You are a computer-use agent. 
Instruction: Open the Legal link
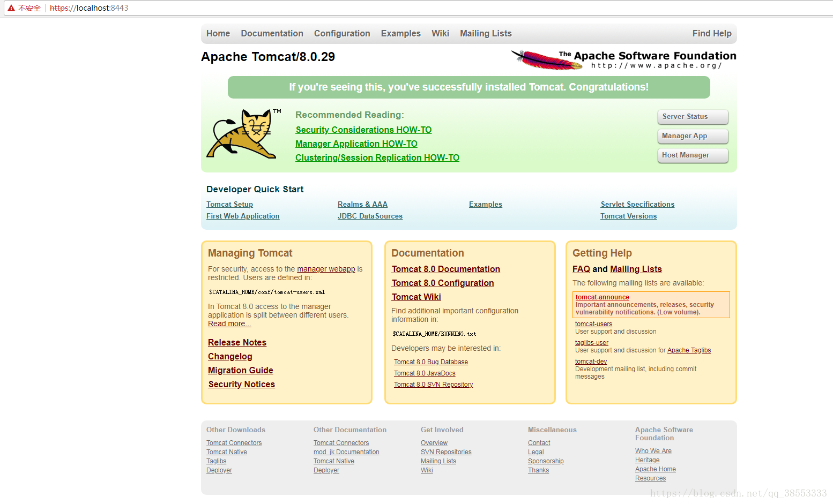tap(535, 452)
